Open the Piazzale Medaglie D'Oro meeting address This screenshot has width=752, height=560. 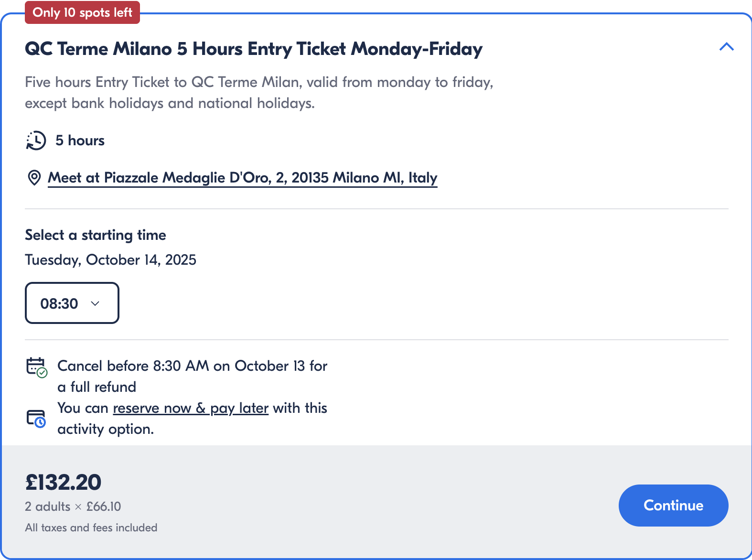(242, 178)
